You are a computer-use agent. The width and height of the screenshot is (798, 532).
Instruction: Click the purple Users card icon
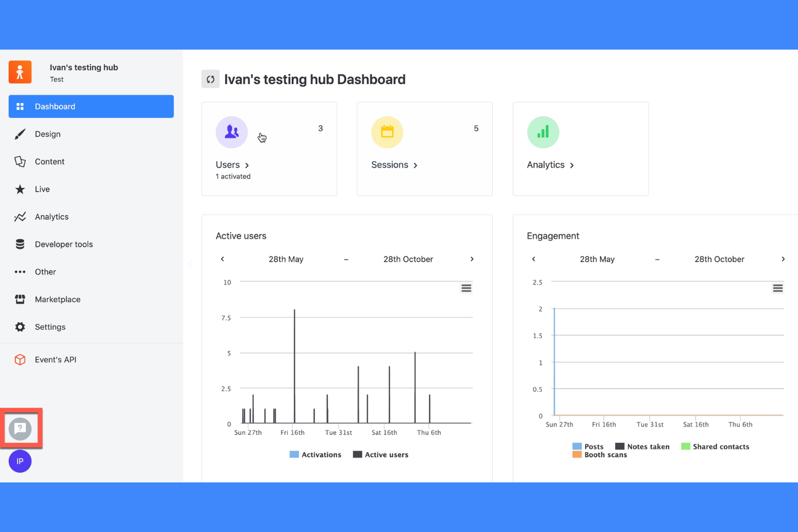point(232,132)
